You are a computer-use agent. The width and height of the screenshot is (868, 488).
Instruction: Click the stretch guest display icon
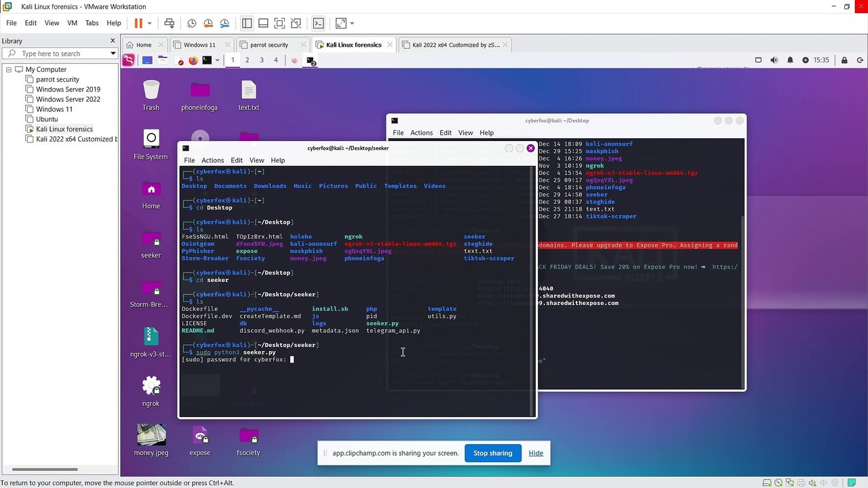(340, 23)
